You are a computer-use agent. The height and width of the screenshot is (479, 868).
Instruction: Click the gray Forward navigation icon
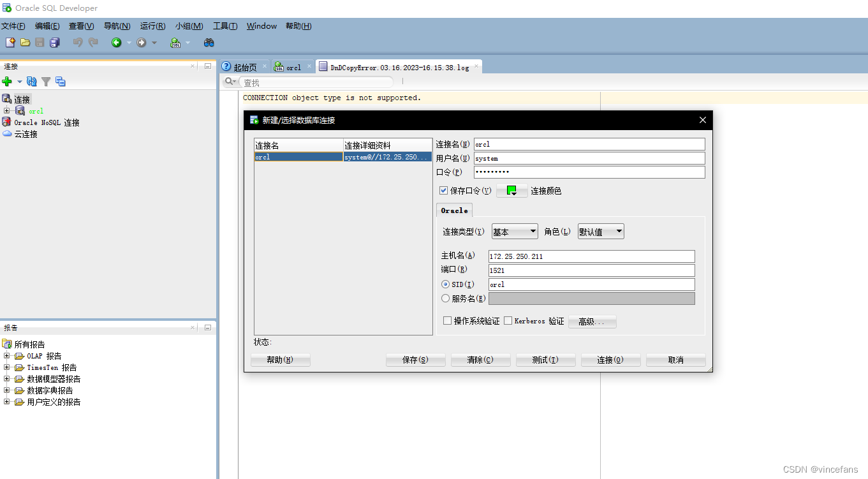tap(142, 42)
